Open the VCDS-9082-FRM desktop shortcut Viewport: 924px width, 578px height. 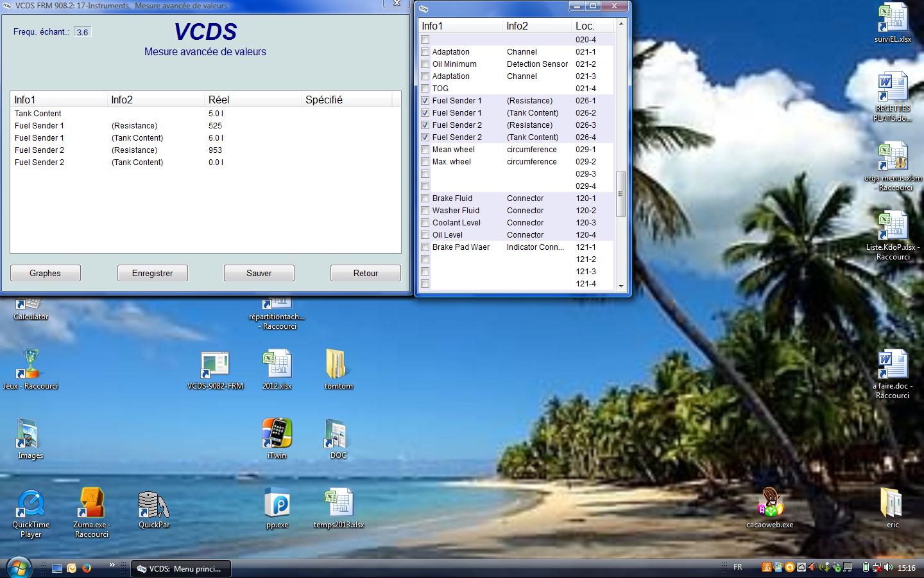[215, 365]
